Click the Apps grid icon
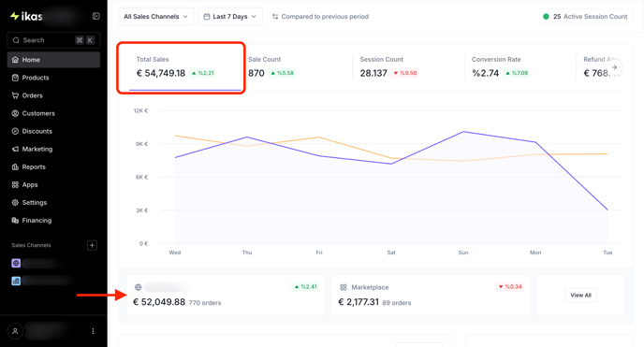Screen dimensions: 644x347 pos(15,184)
